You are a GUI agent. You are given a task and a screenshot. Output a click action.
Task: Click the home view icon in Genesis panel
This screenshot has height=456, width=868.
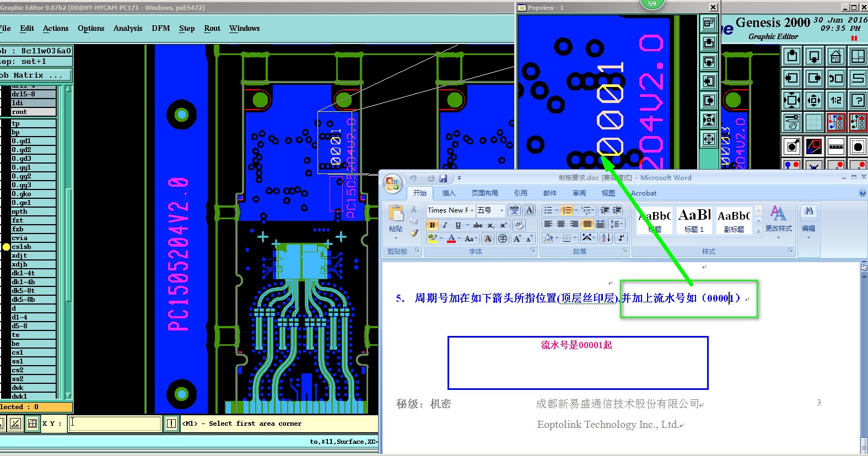pos(836,56)
